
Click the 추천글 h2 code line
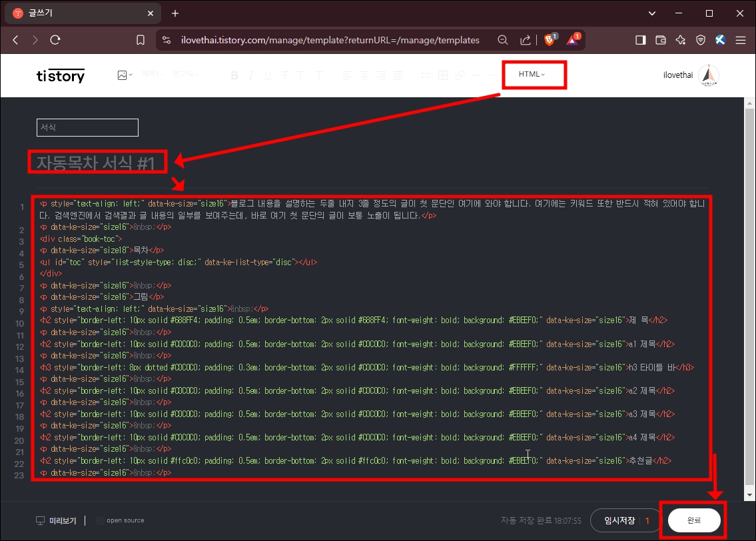click(x=355, y=461)
